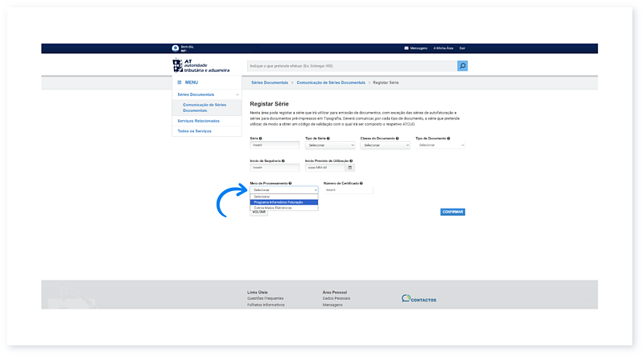The height and width of the screenshot is (357, 644).
Task: Open Mensagens in the top bar
Action: coord(415,48)
